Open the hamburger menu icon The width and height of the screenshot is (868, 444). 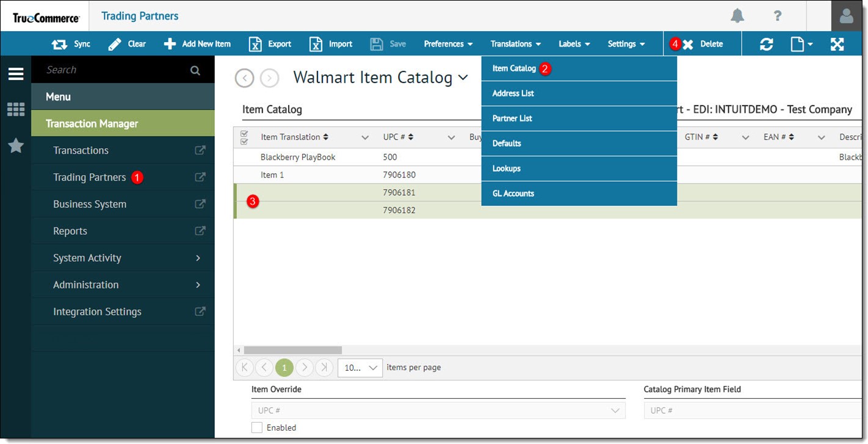(16, 74)
